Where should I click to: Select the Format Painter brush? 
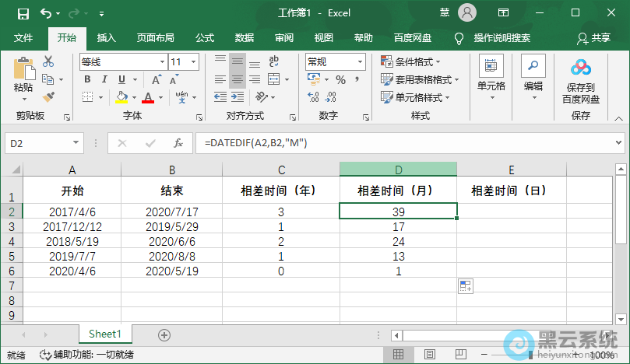[x=48, y=96]
